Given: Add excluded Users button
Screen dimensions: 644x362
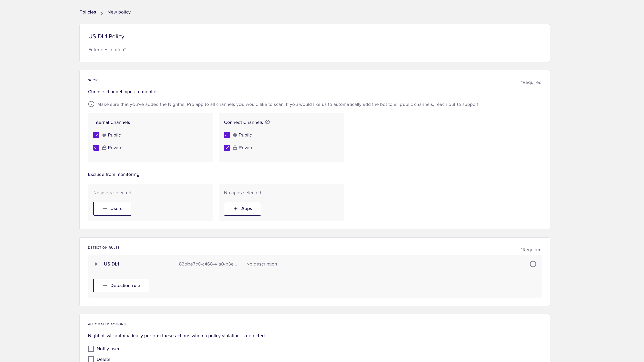Looking at the screenshot, I should [x=112, y=209].
